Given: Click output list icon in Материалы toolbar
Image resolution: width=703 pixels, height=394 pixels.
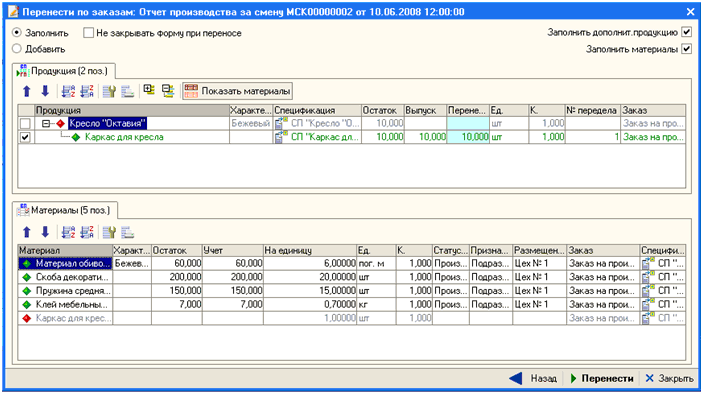Looking at the screenshot, I should [x=127, y=232].
